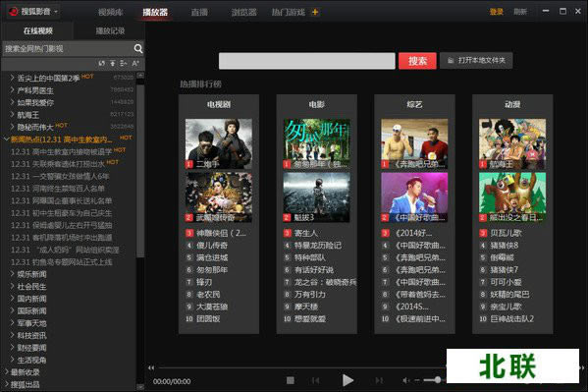Skip to the next track icon

pos(379,380)
